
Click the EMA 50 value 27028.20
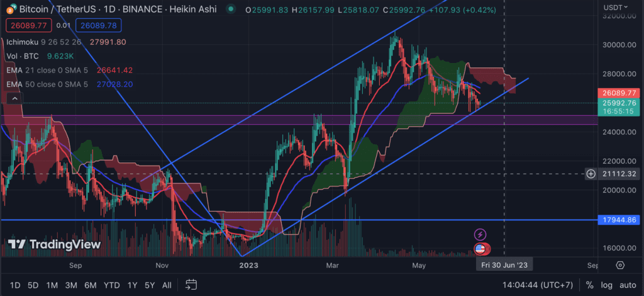click(114, 84)
